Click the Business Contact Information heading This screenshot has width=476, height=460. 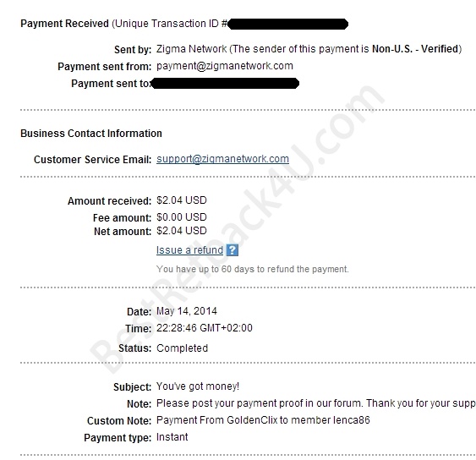click(91, 134)
